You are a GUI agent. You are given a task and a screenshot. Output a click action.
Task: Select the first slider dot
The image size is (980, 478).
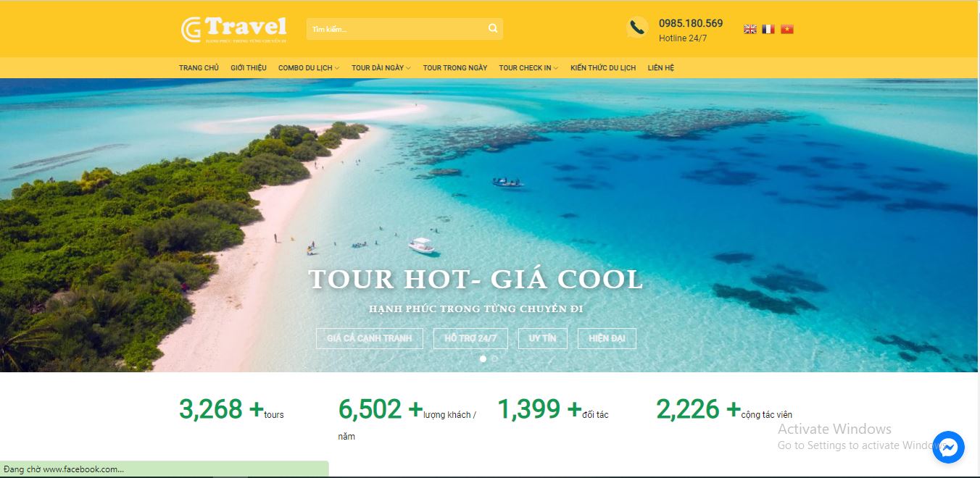pos(483,358)
